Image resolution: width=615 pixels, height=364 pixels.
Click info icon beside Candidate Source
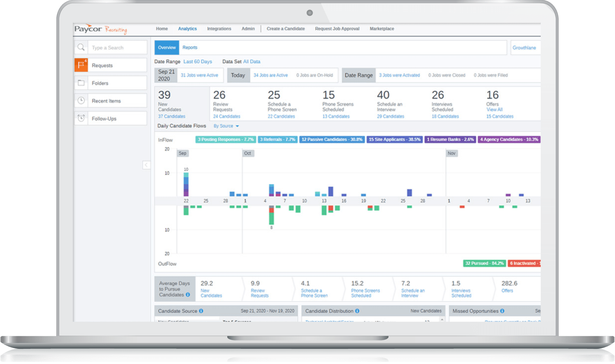click(201, 311)
